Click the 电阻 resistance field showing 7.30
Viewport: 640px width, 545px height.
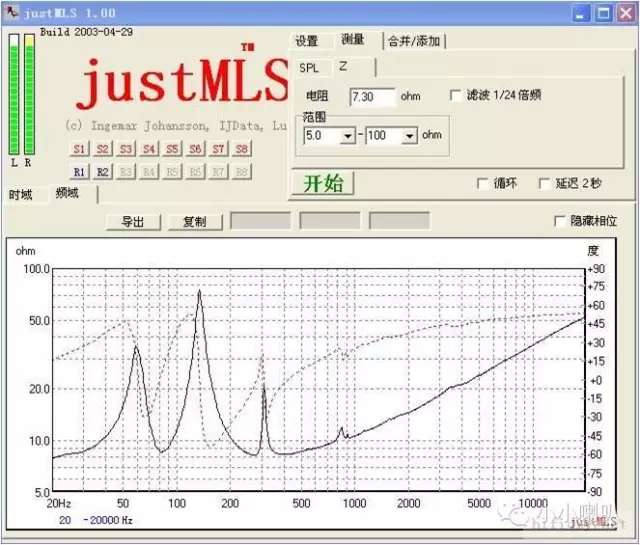tap(372, 96)
